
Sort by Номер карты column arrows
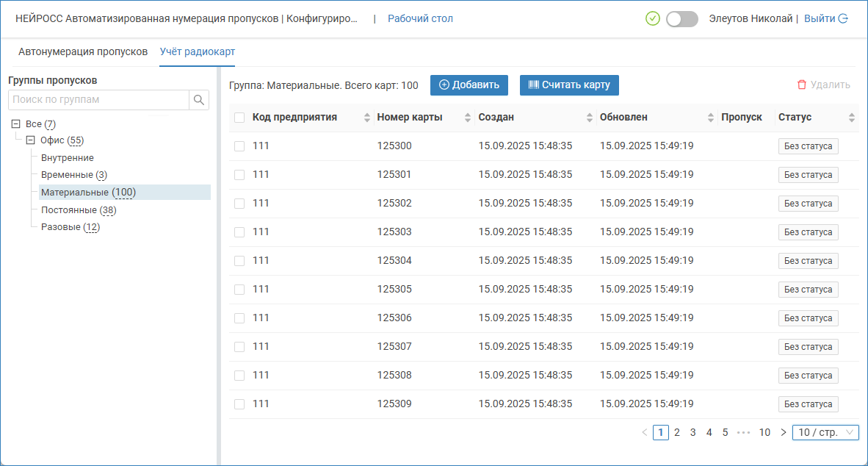pos(468,118)
